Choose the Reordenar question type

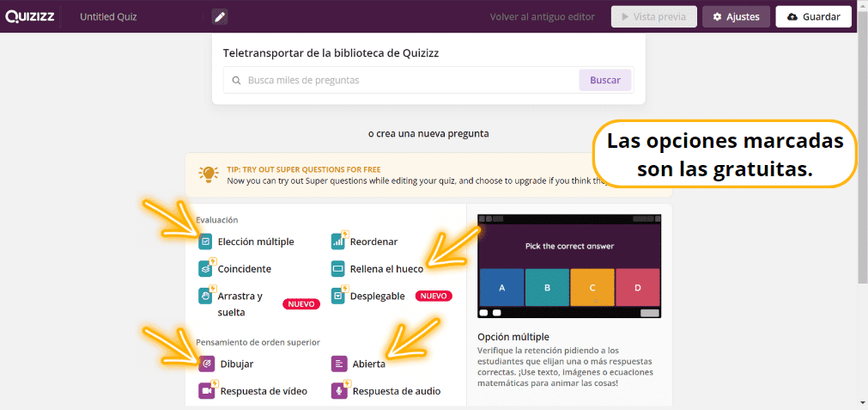click(373, 242)
